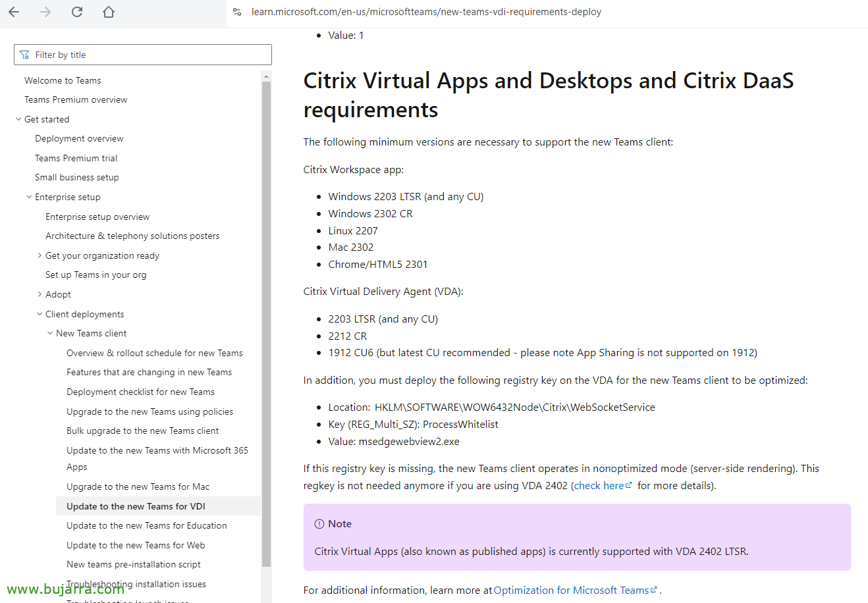Click the 'msedgewebview2.exe' value line
Image resolution: width=868 pixels, height=603 pixels.
coord(394,441)
